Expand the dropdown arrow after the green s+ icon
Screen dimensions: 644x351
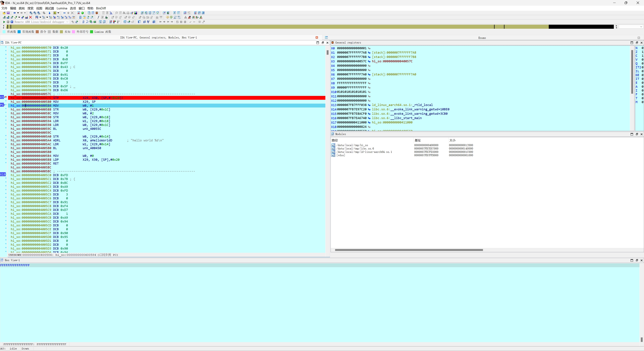(19, 17)
